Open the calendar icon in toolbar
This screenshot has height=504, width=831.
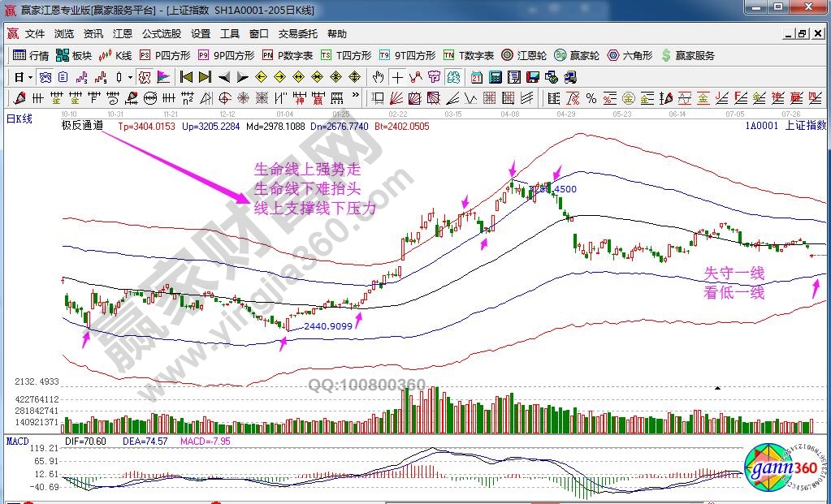pos(476,77)
